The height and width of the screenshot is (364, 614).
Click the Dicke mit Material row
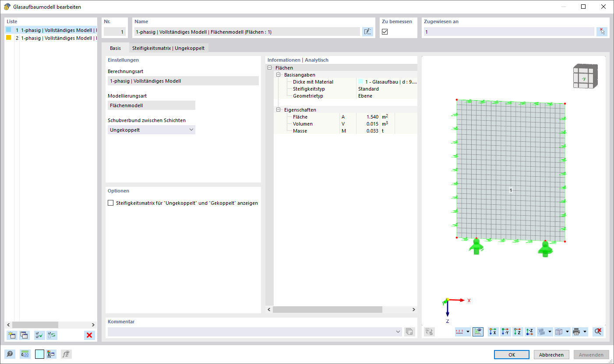click(346, 82)
